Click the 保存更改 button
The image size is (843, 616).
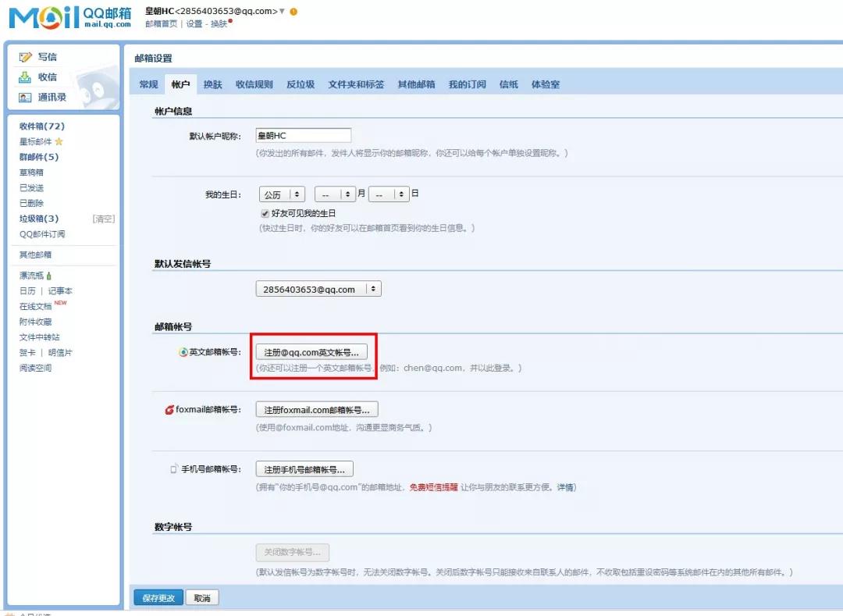click(158, 598)
